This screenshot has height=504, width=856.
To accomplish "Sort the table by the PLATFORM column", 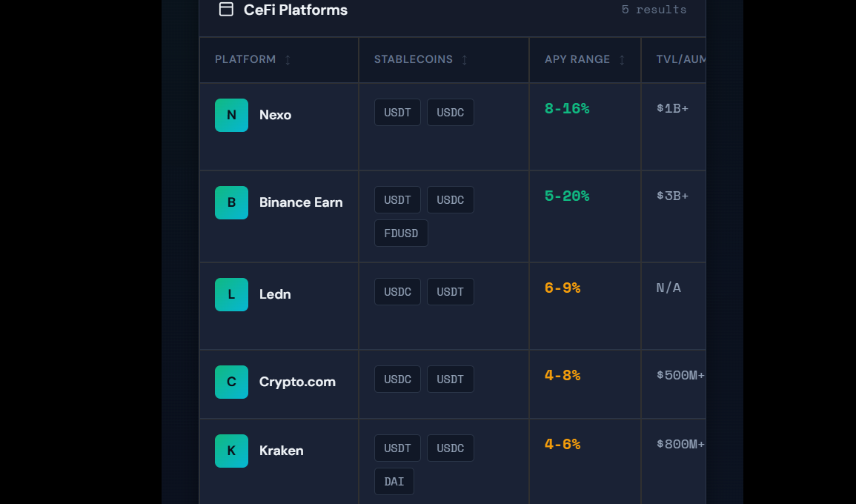I will pos(251,59).
